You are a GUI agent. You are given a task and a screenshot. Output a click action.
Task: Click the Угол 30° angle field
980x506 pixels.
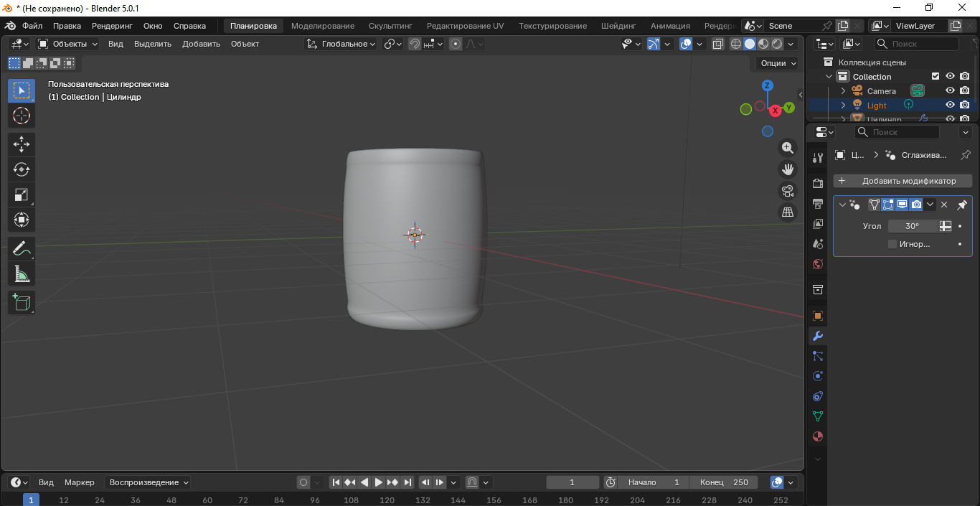pyautogui.click(x=912, y=226)
